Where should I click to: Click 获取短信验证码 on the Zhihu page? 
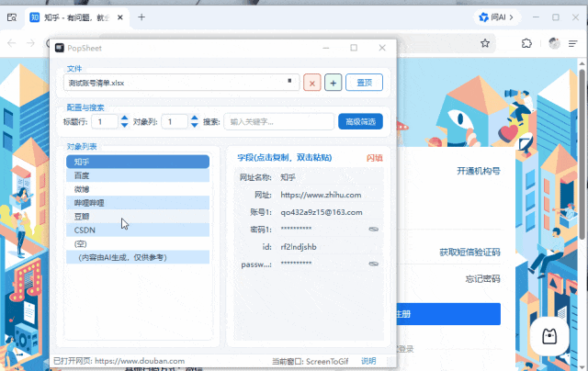click(x=469, y=253)
